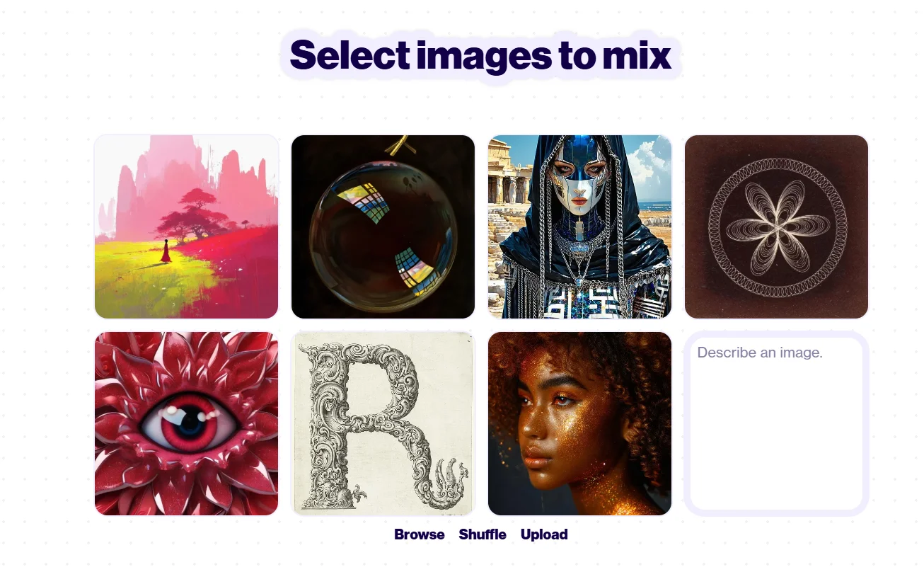Shuffle the image selection

click(483, 534)
